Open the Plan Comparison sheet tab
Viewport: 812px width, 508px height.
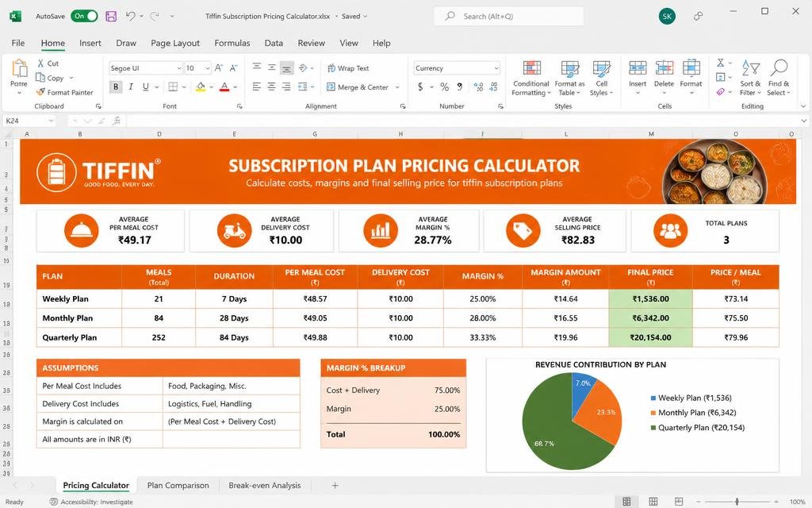(178, 485)
